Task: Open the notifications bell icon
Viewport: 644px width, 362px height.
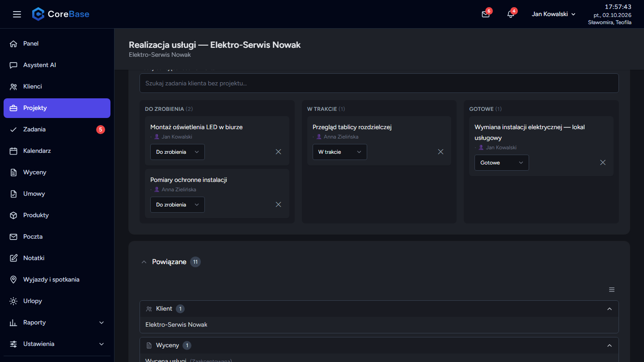Action: [511, 14]
